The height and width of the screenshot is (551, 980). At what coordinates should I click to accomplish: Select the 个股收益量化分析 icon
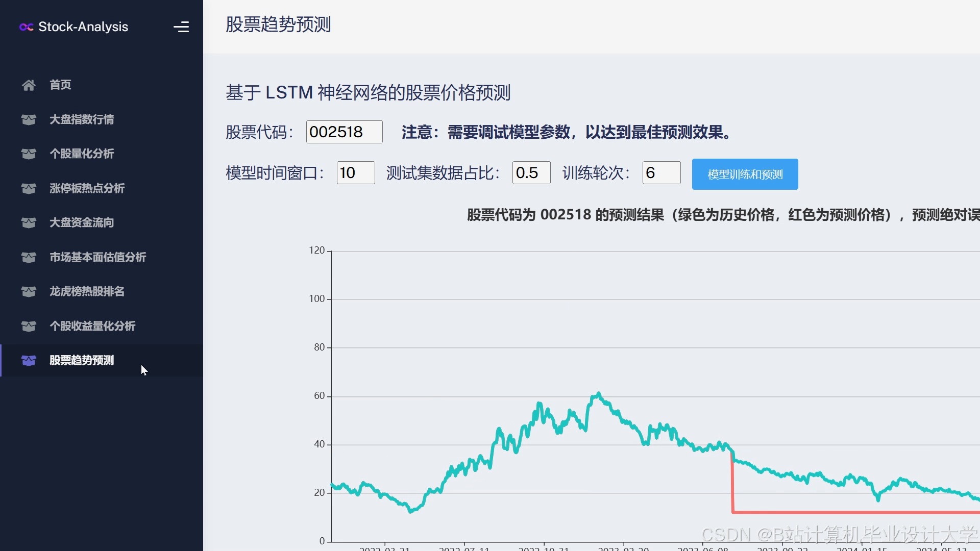29,326
